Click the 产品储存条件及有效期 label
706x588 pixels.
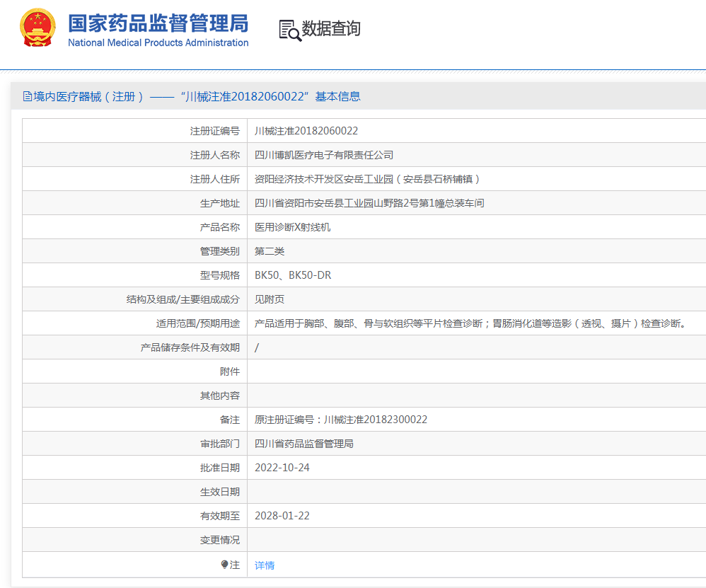pos(190,347)
